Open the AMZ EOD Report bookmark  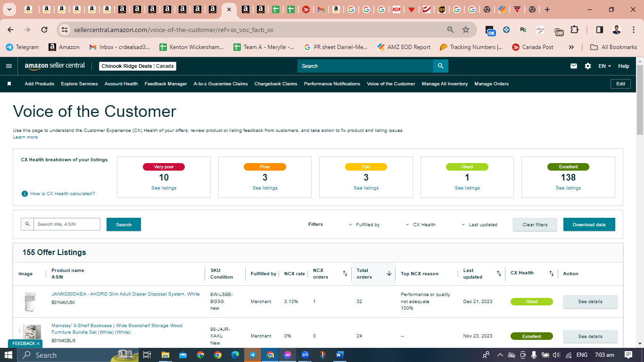pos(404,47)
